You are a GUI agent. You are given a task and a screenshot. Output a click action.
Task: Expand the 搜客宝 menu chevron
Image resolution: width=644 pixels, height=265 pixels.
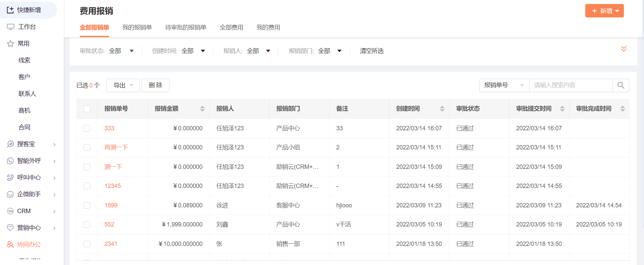coord(54,144)
